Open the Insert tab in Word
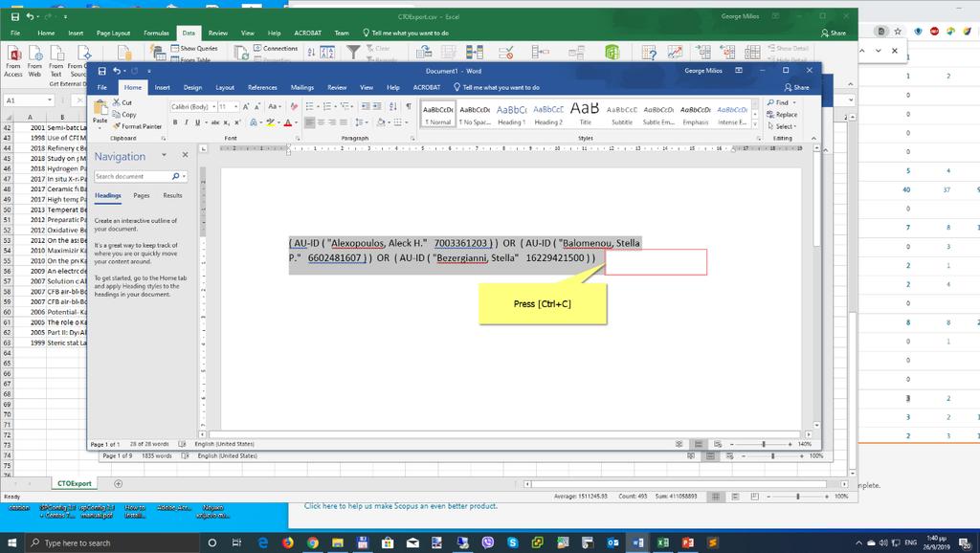 [x=163, y=87]
